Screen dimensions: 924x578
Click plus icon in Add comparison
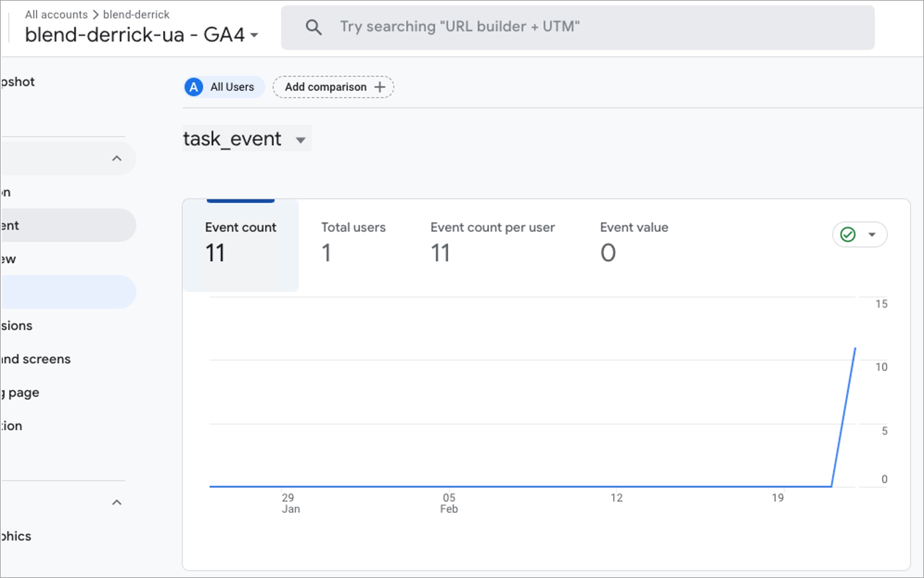click(380, 87)
